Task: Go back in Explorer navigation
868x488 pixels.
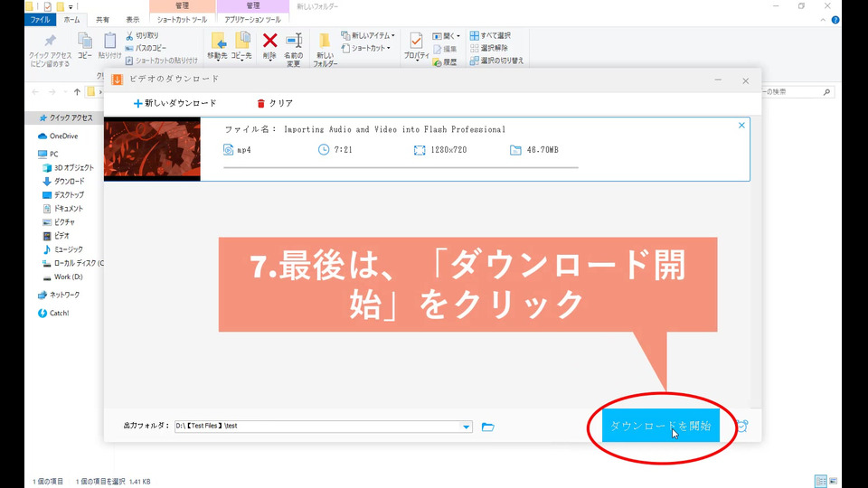Action: click(x=35, y=92)
